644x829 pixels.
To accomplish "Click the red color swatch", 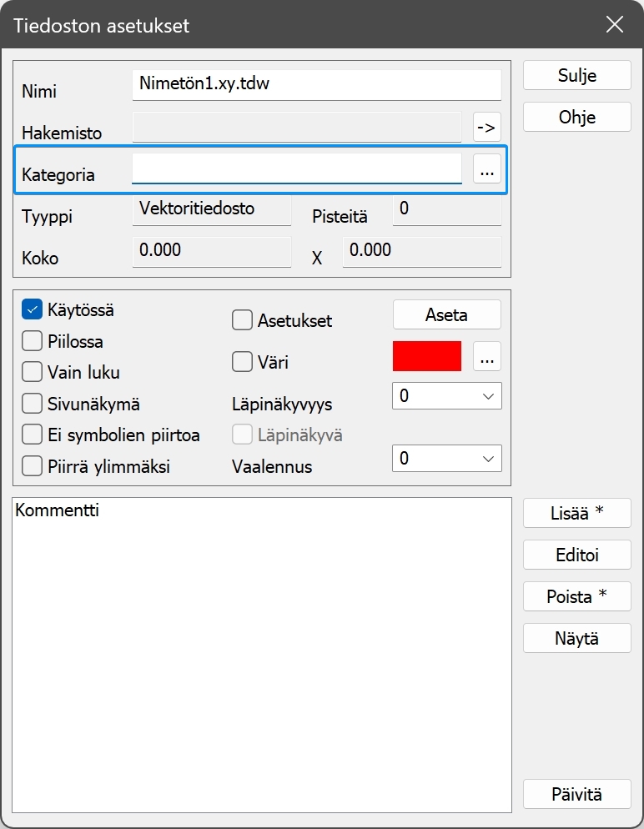I will (x=427, y=356).
